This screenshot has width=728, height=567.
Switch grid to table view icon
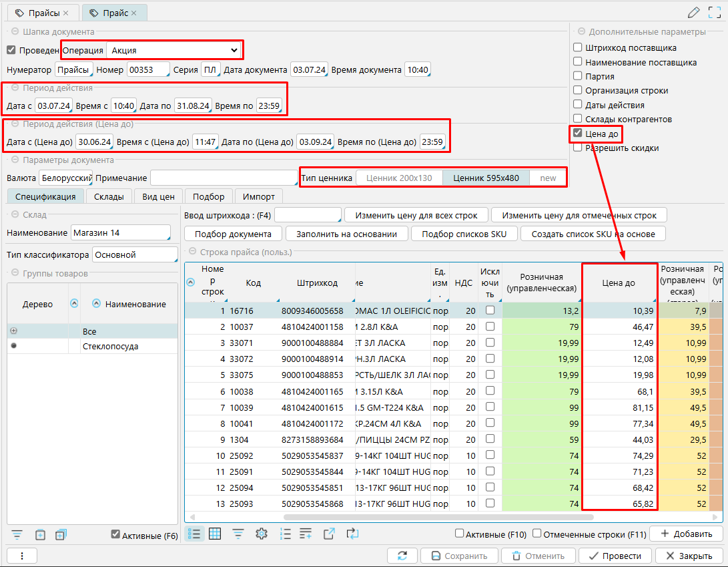click(x=215, y=534)
